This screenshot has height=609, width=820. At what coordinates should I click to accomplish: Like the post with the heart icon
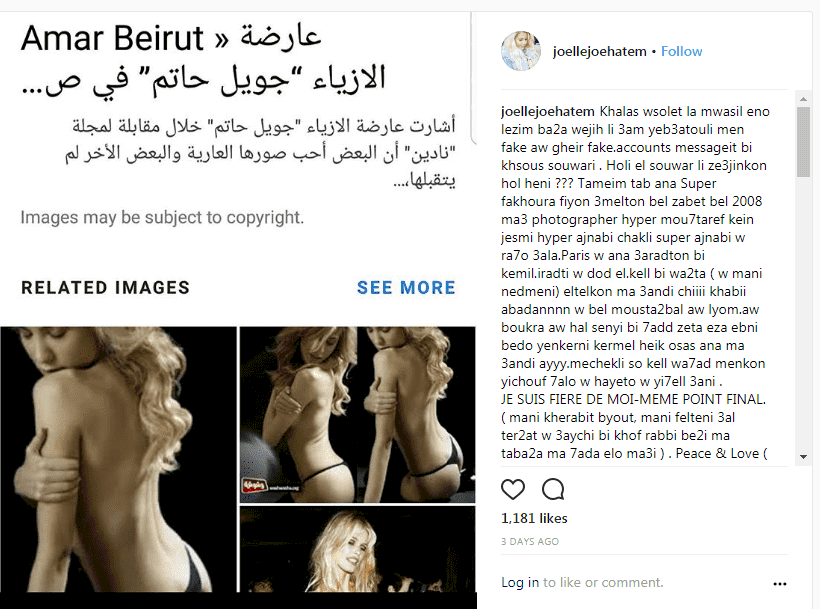coord(512,489)
